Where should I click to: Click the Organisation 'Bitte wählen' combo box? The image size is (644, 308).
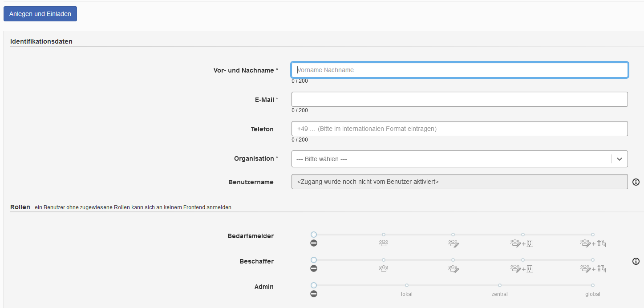tap(450, 159)
